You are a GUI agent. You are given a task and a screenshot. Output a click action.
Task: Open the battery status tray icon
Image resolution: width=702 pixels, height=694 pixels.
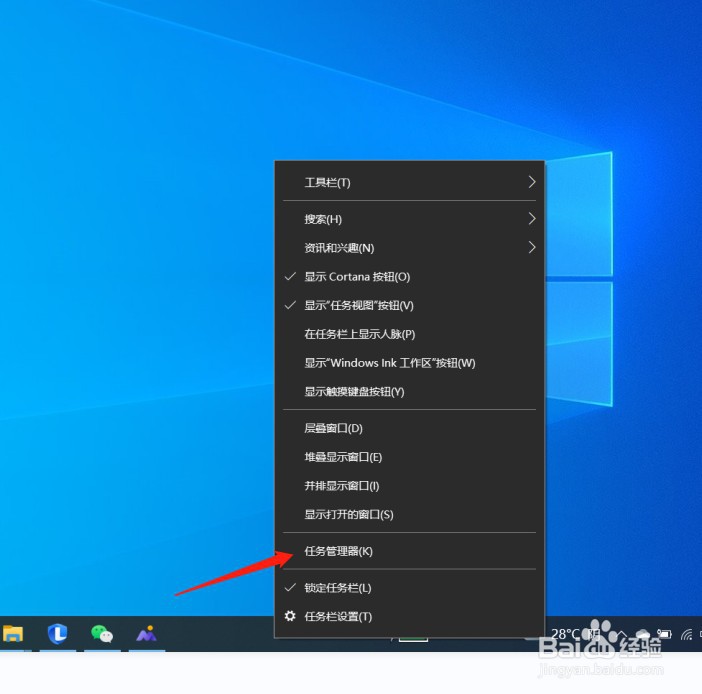[x=664, y=634]
